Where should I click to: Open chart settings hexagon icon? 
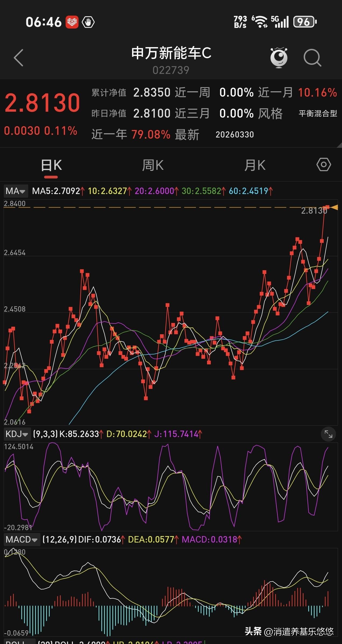(324, 164)
